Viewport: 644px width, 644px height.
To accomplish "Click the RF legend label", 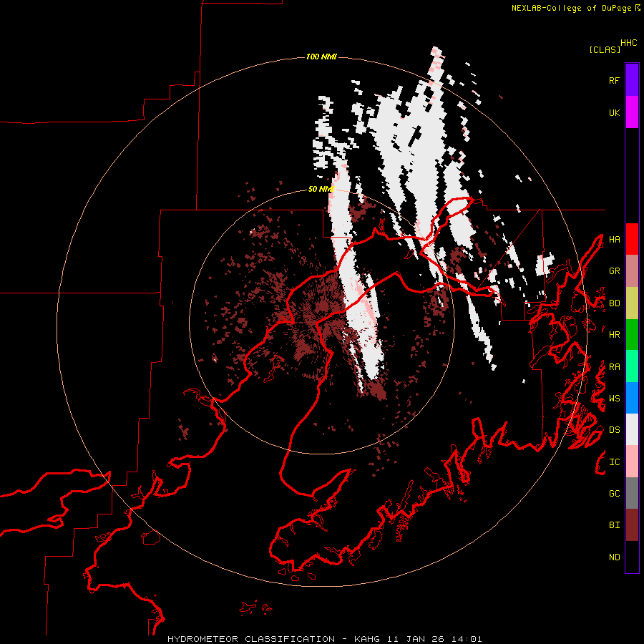I will [x=614, y=80].
